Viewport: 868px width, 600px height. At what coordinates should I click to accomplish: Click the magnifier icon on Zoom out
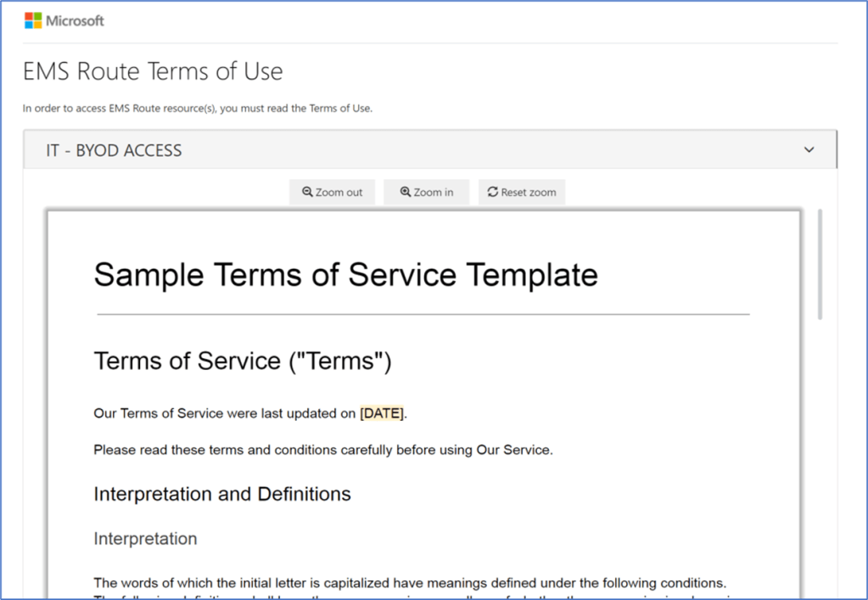tap(307, 193)
